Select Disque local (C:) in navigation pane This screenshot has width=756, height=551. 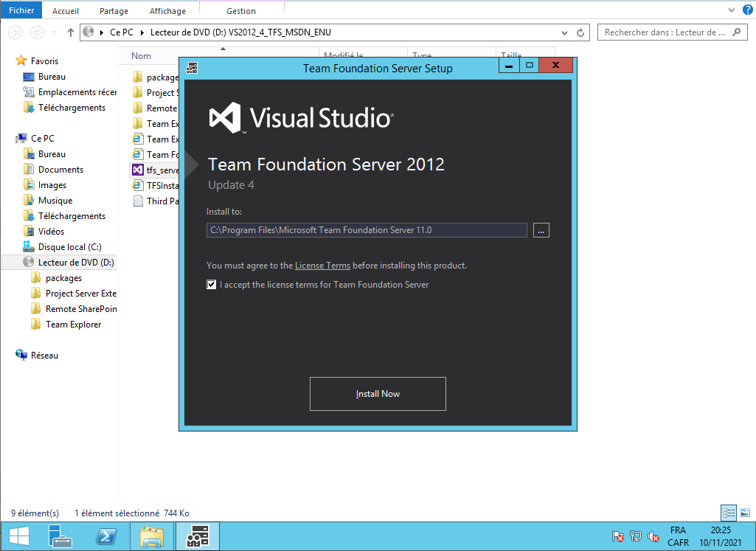69,247
